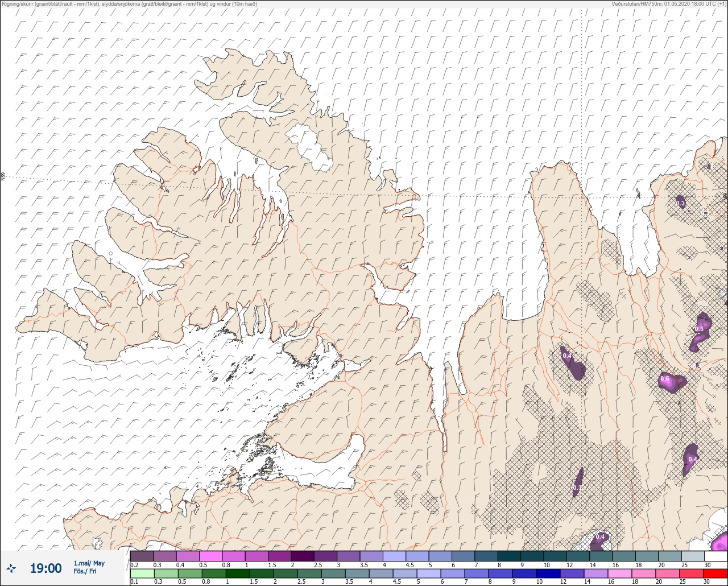Select the 3.5 swatch in upper legend row
Image resolution: width=728 pixels, height=586 pixels.
[x=371, y=556]
